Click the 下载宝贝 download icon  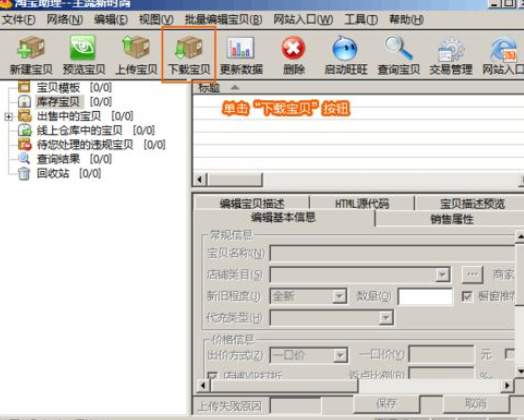coord(188,48)
